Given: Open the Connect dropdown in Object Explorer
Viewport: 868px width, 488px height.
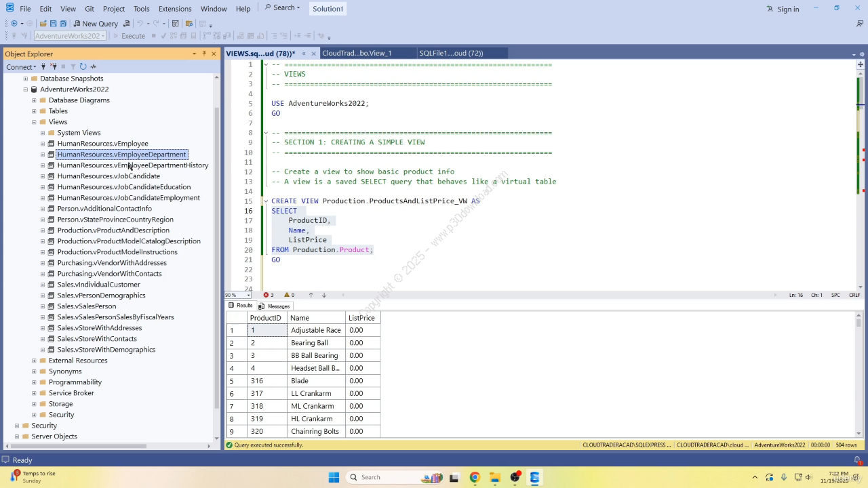Looking at the screenshot, I should [21, 67].
